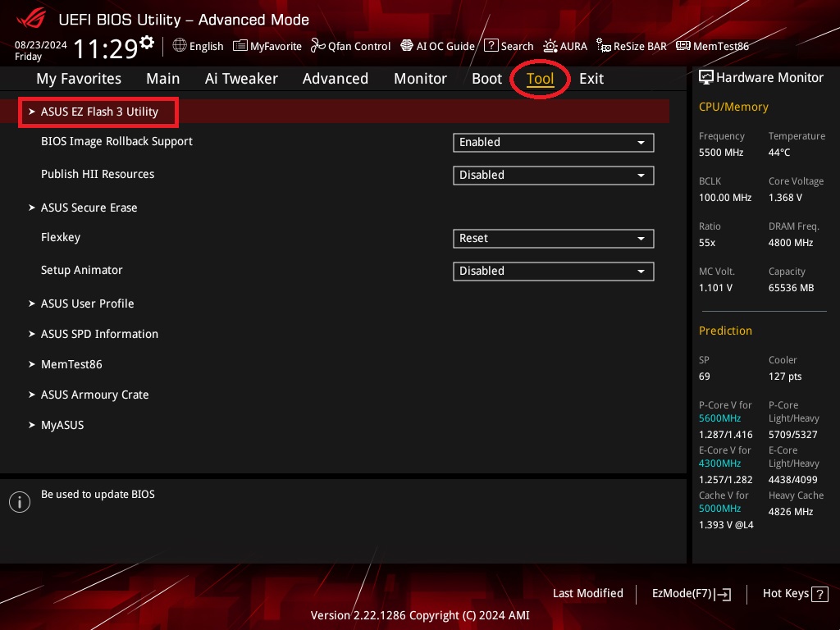Open the Exit tab
This screenshot has height=630, width=840.
point(591,79)
